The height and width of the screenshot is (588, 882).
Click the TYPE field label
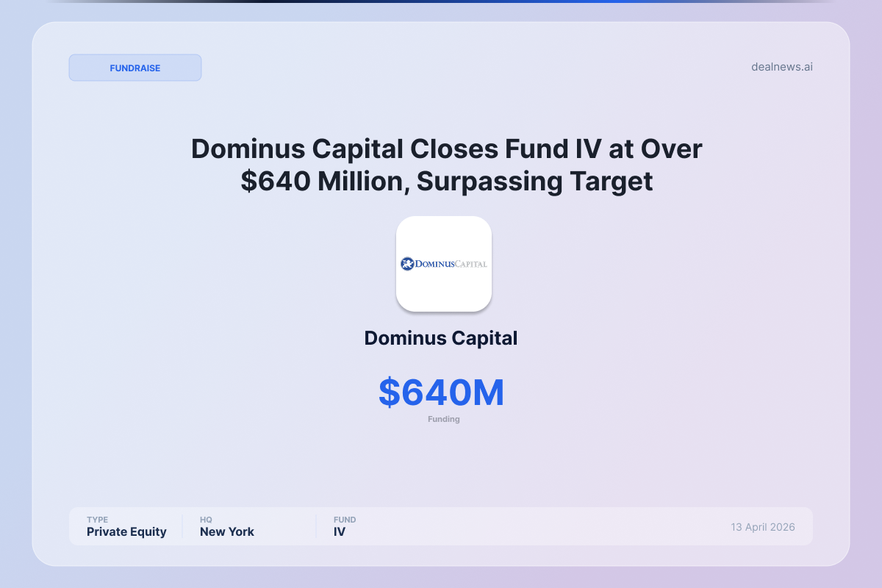[x=97, y=520]
